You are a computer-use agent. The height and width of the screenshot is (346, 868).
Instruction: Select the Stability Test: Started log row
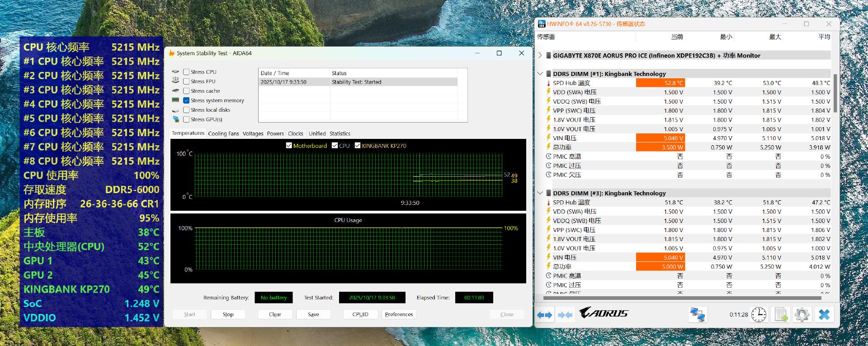[358, 82]
